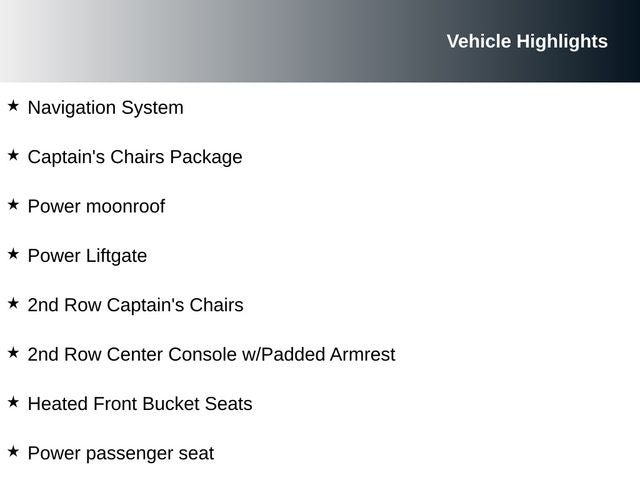
Task: Click the star icon before Power Liftgate
Action: [x=13, y=254]
